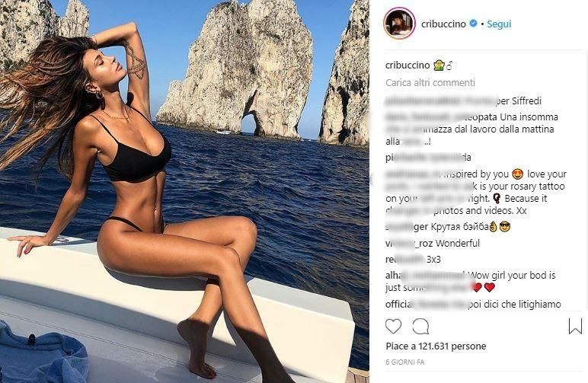588x383 pixels.
Task: Click the rosary tattoo comment text
Action: pos(475,192)
